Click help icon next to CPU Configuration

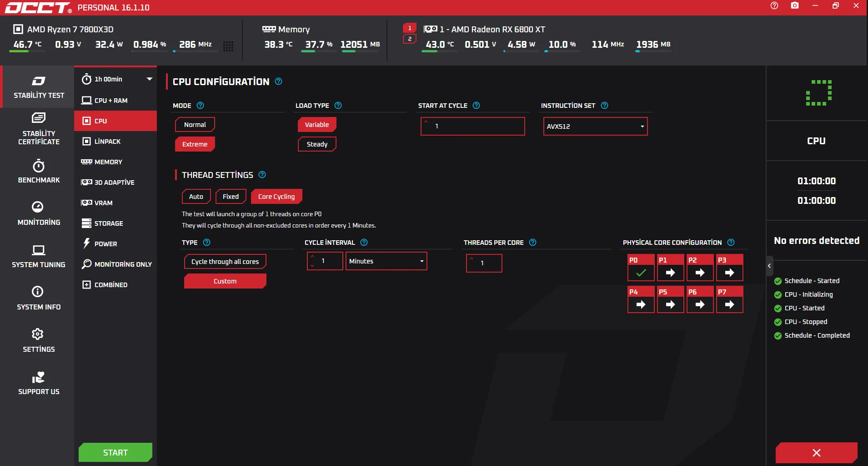279,81
